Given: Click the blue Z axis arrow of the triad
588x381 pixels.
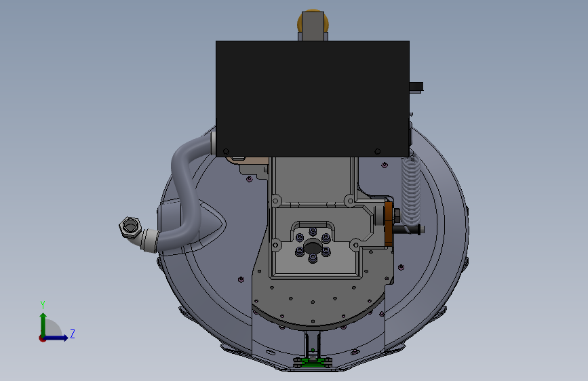Looking at the screenshot, I should pyautogui.click(x=56, y=338).
